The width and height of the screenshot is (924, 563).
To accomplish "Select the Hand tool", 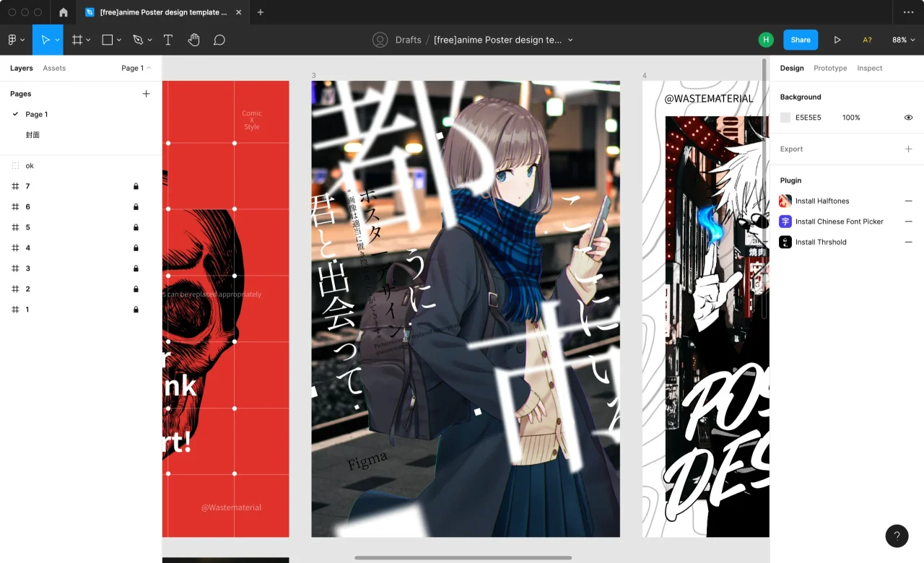I will tap(193, 40).
